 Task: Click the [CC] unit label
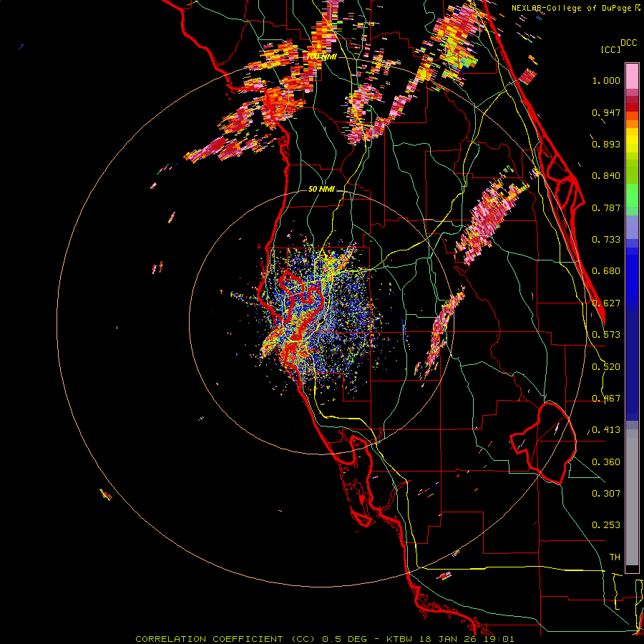point(611,49)
